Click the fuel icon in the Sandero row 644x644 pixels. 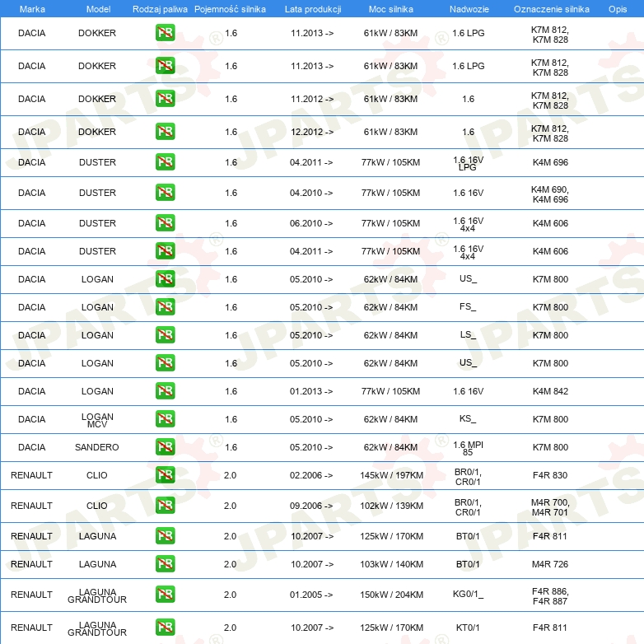tap(165, 447)
